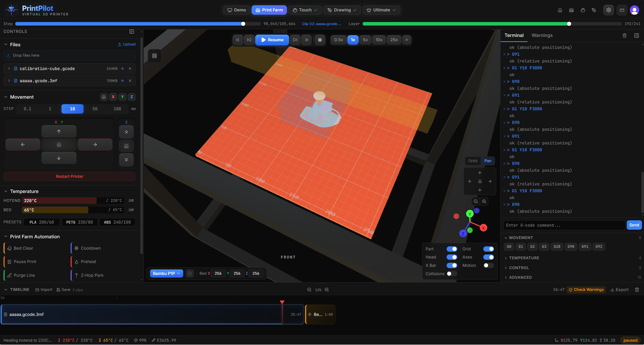Image resolution: width=644 pixels, height=345 pixels.
Task: Click the delete icon next to calibration-cube.gcode
Action: 130,69
